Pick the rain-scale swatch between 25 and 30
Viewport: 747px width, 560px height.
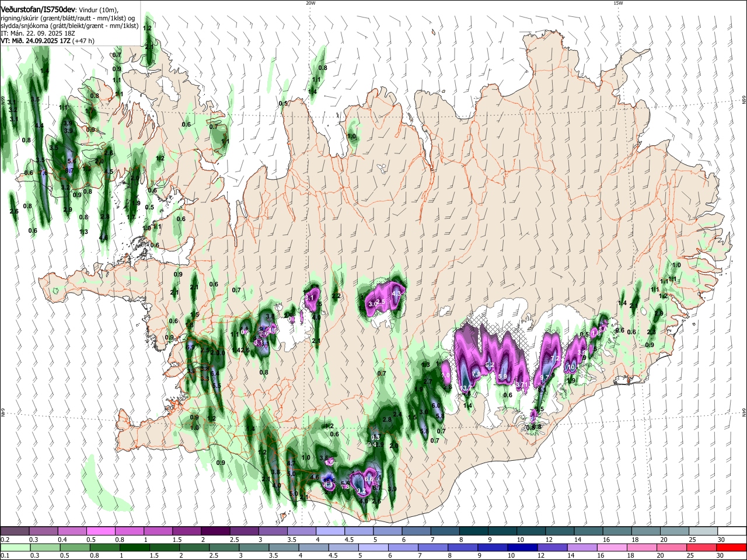click(x=703, y=548)
